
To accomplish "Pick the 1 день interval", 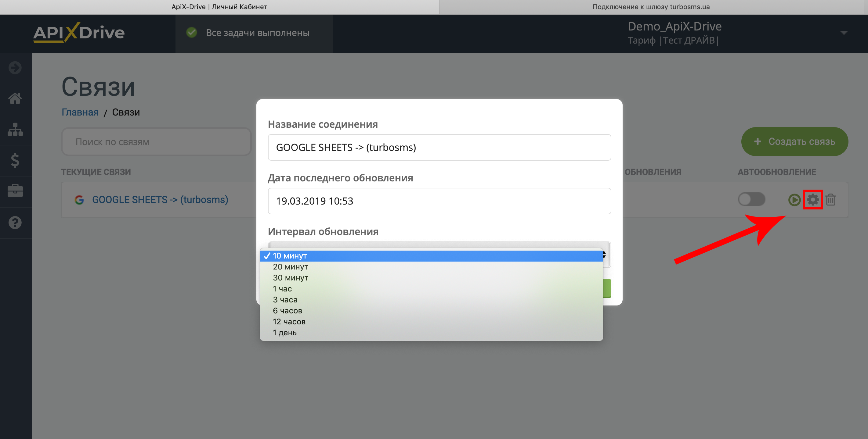I will point(431,333).
